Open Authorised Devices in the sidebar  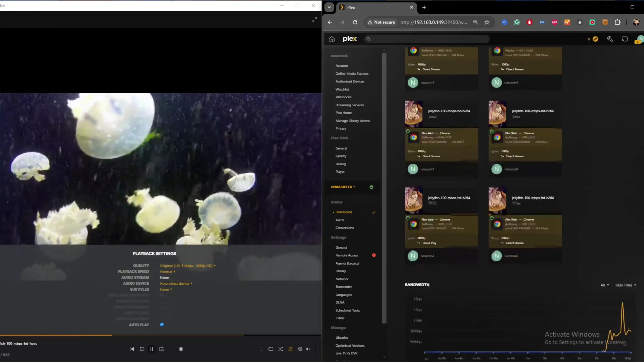click(x=350, y=81)
